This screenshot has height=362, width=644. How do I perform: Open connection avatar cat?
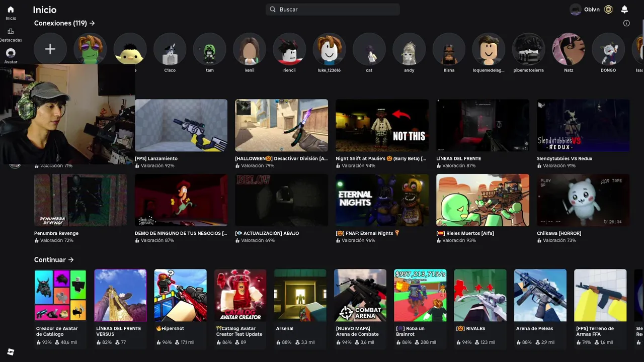pos(369,49)
